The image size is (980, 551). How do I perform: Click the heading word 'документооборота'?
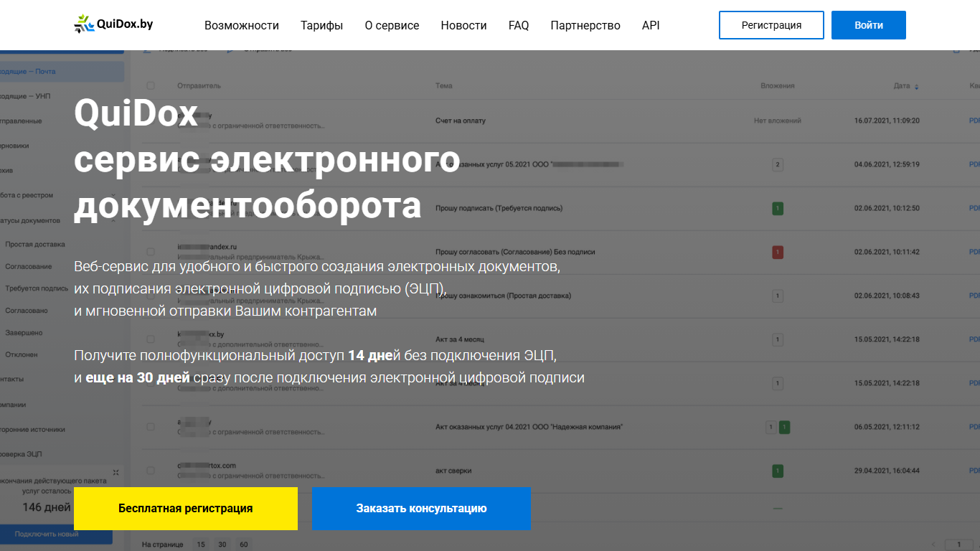[x=248, y=206]
